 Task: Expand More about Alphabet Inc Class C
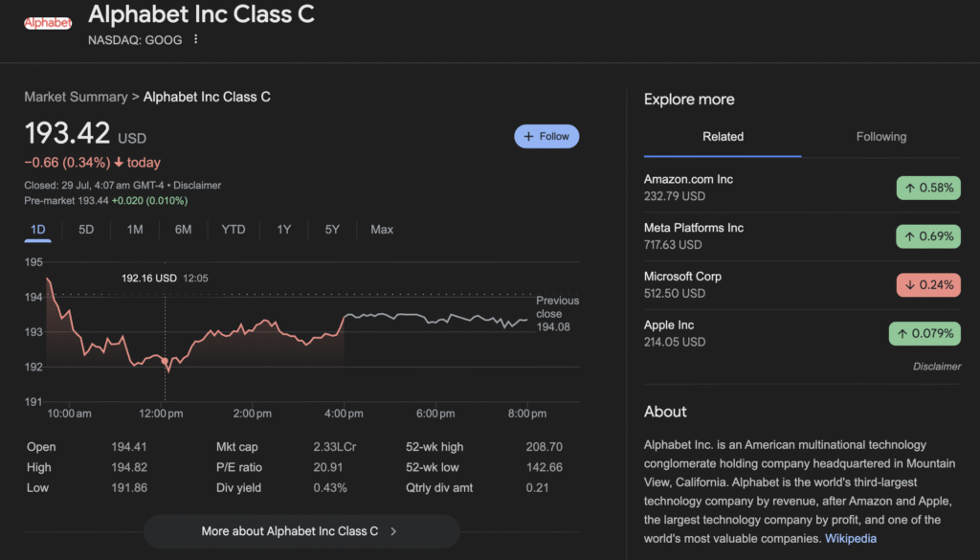tap(301, 531)
